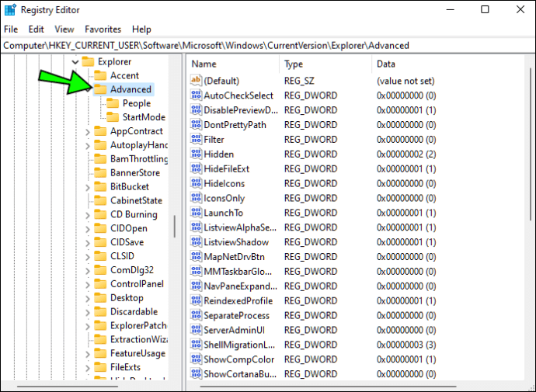Image resolution: width=536 pixels, height=392 pixels.
Task: Expand the BitBucket key
Action: (x=88, y=187)
